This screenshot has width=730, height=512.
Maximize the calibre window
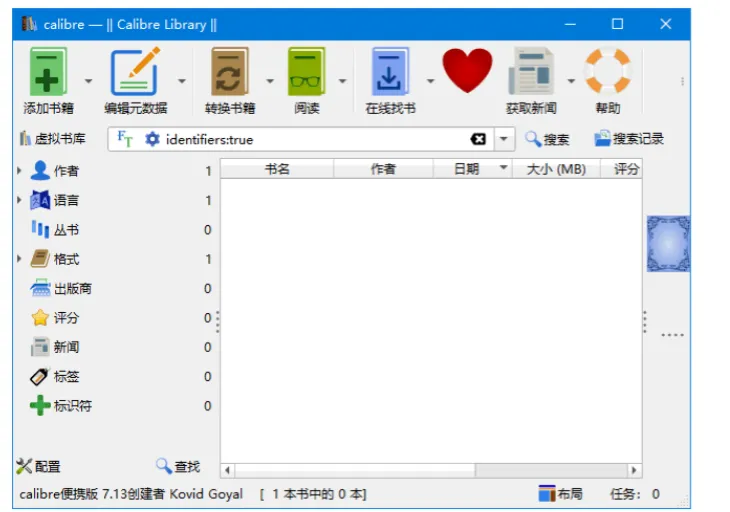coord(617,24)
